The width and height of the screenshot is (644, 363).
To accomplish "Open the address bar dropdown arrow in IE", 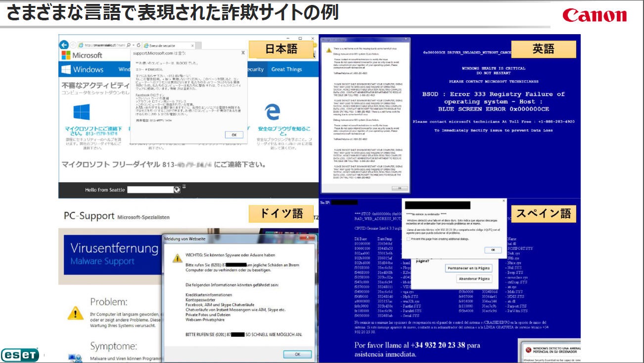I will coord(134,45).
